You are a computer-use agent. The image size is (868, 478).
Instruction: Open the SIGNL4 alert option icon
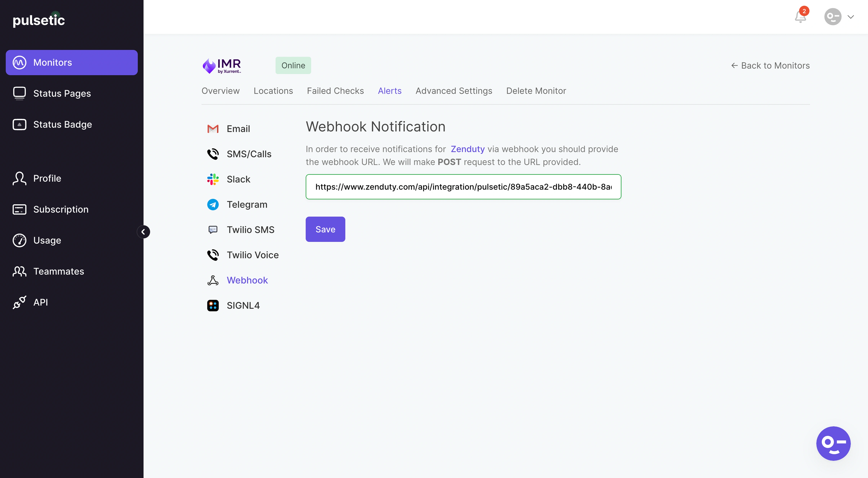point(213,305)
